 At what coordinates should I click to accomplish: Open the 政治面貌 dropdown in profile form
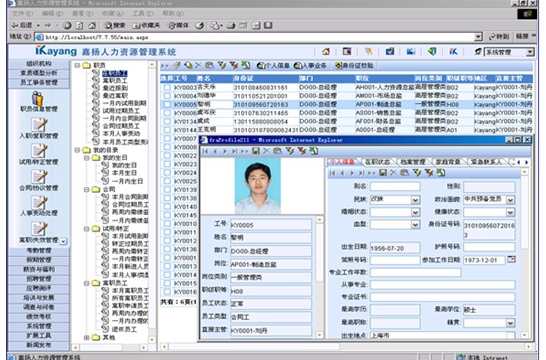click(x=510, y=200)
